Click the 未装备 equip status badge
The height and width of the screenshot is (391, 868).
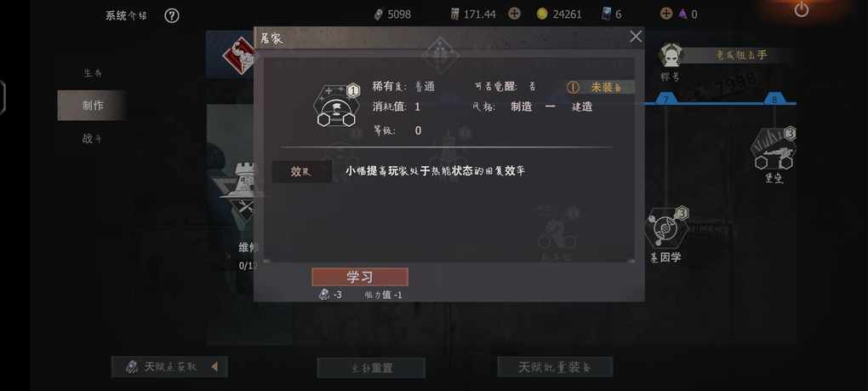tap(600, 87)
